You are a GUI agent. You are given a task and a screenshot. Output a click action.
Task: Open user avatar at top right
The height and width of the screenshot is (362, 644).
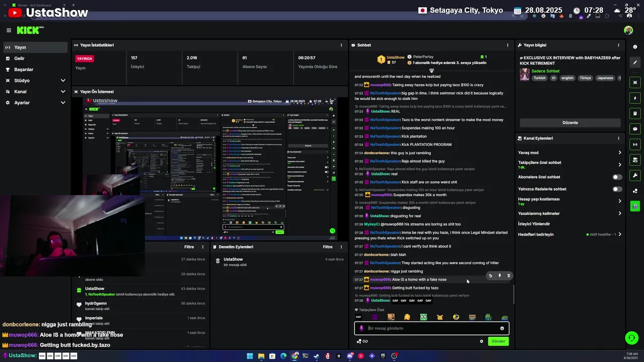(628, 30)
